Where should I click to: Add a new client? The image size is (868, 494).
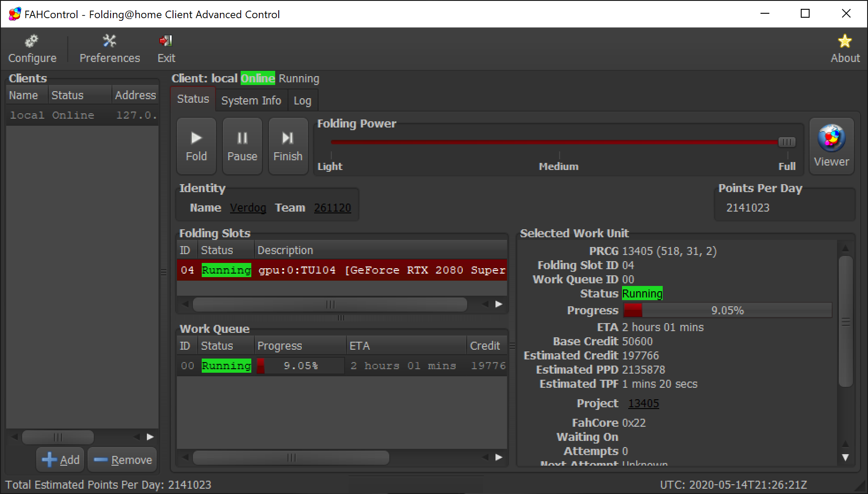point(61,460)
